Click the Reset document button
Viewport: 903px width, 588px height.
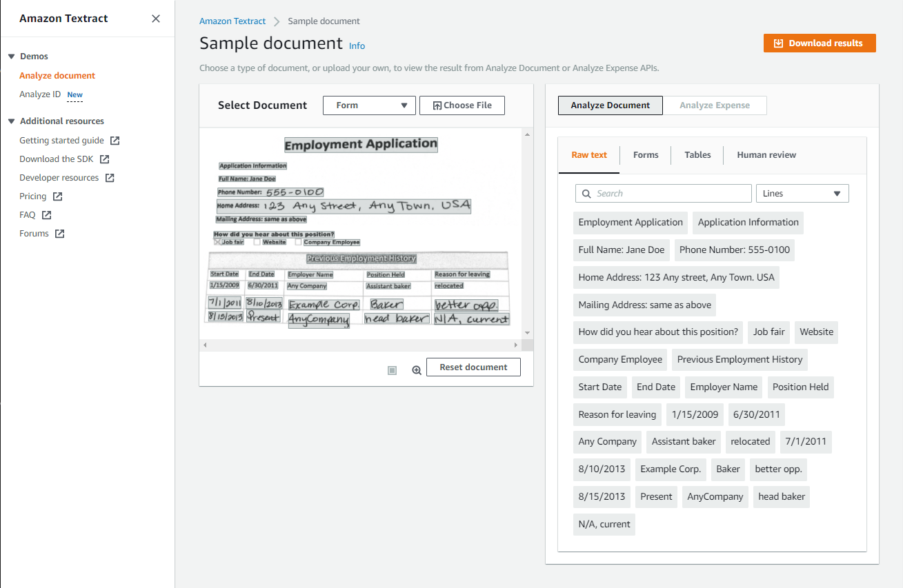[473, 367]
